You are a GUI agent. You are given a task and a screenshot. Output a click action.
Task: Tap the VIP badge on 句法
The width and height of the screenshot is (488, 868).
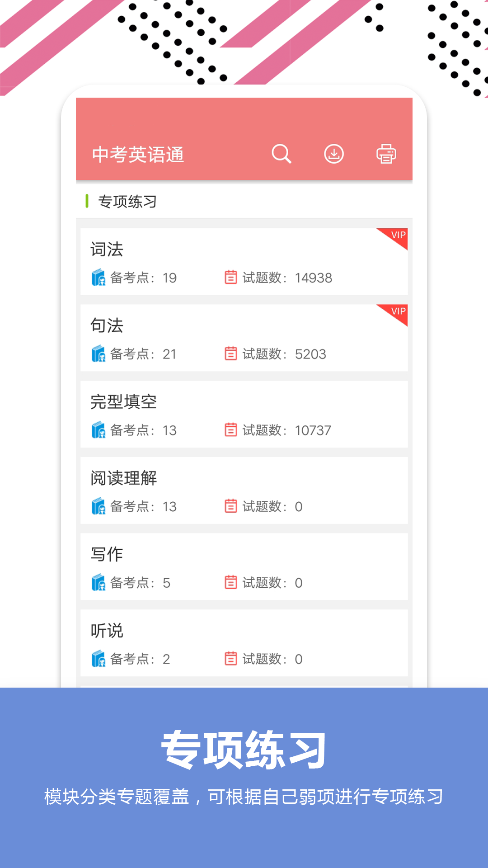point(396,312)
